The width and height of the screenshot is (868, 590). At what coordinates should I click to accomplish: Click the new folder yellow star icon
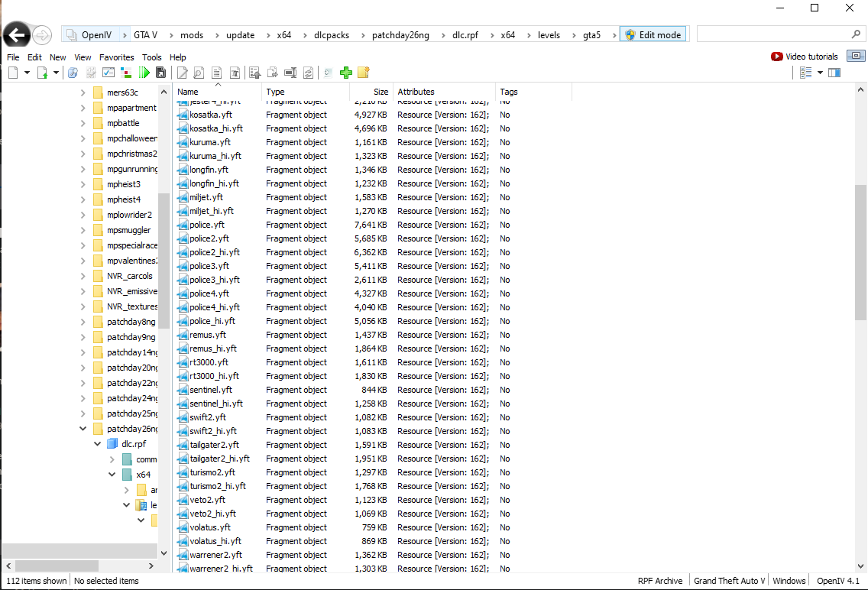click(x=364, y=73)
